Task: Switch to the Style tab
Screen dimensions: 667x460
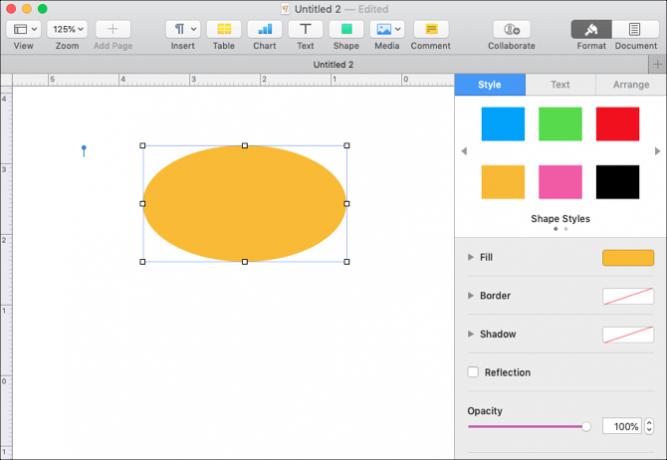Action: click(490, 84)
